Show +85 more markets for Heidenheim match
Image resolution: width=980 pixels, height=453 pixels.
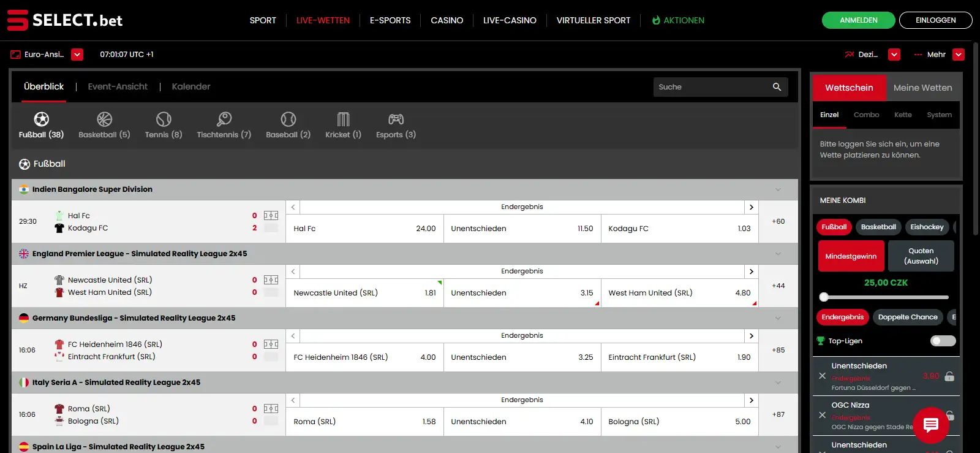click(778, 350)
